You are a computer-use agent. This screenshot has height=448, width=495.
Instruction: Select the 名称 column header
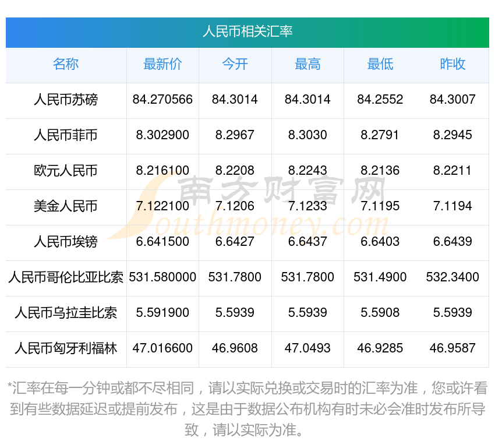coord(66,65)
